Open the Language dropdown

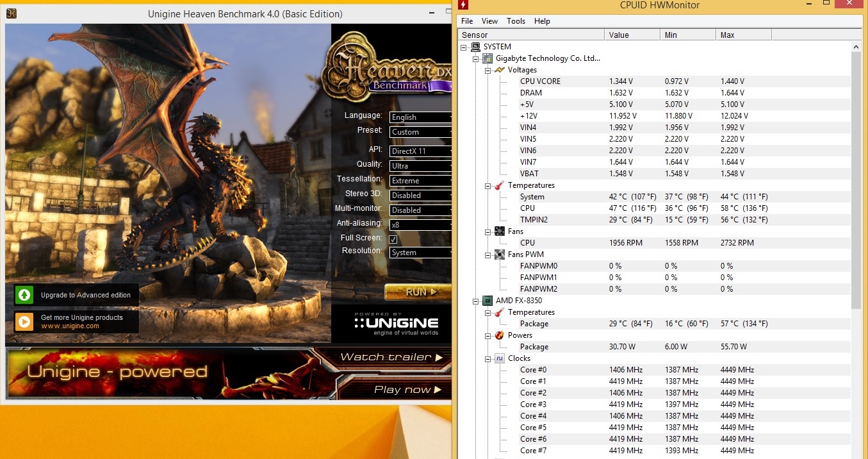420,117
